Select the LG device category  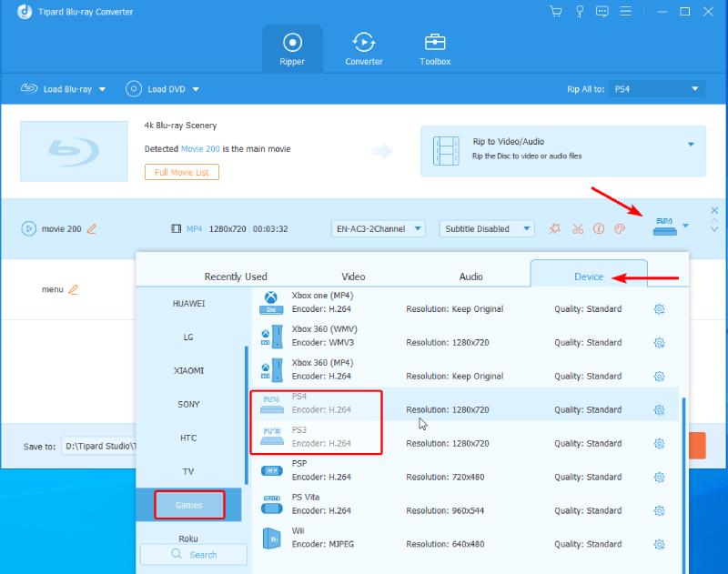click(x=188, y=337)
